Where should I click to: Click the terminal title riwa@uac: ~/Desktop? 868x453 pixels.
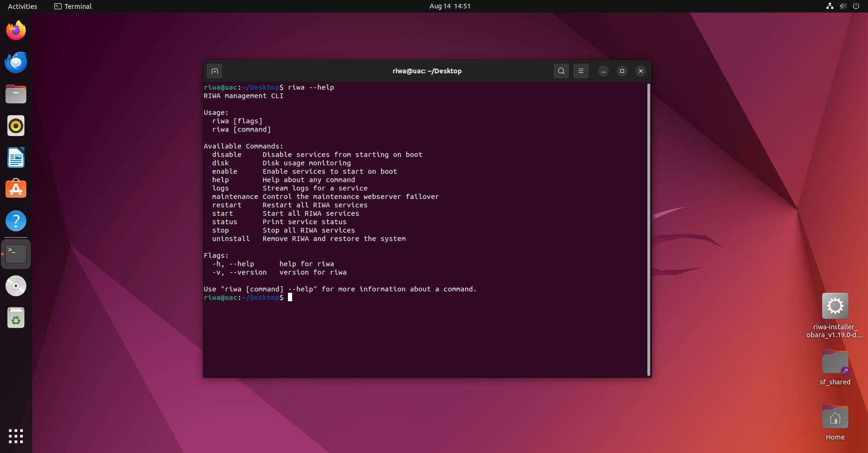coord(427,71)
